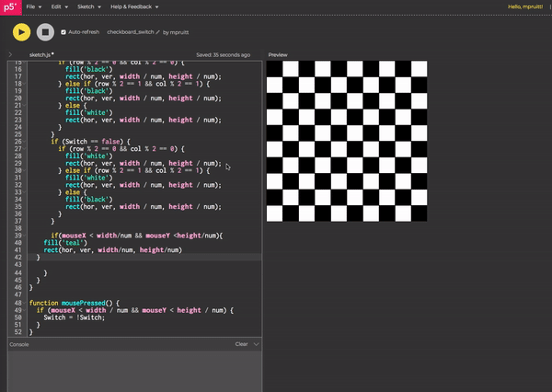Image resolution: width=552 pixels, height=392 pixels.
Task: Fold the mousePressed function at line 48
Action: click(x=25, y=303)
